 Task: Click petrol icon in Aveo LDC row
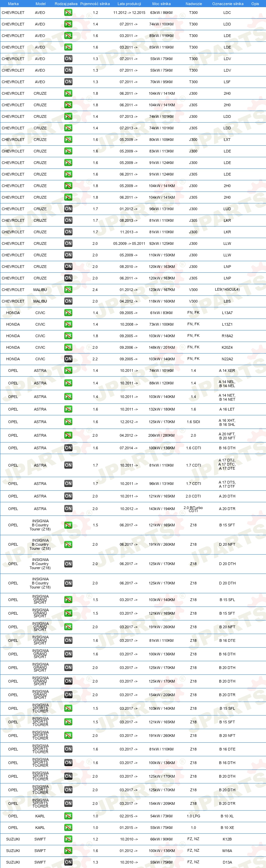[x=68, y=13]
